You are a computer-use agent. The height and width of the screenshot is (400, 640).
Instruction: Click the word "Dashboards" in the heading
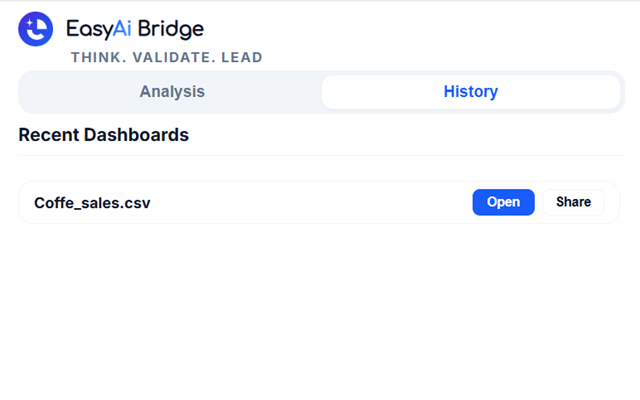pos(137,135)
